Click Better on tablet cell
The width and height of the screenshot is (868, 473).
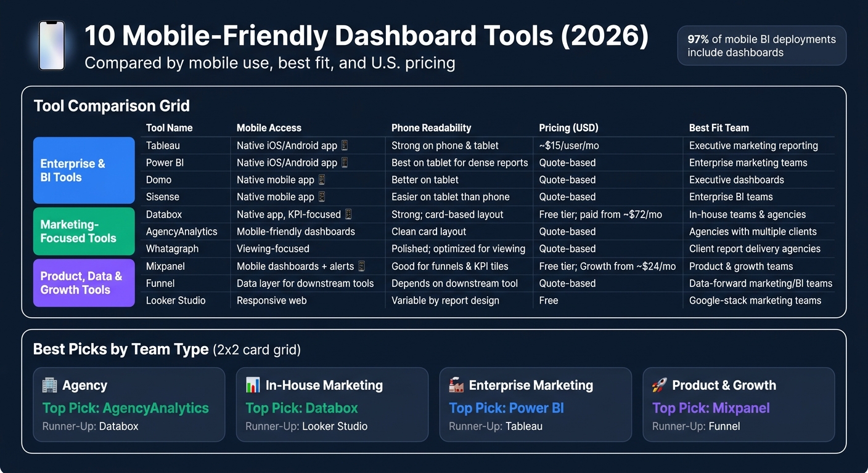coord(425,180)
